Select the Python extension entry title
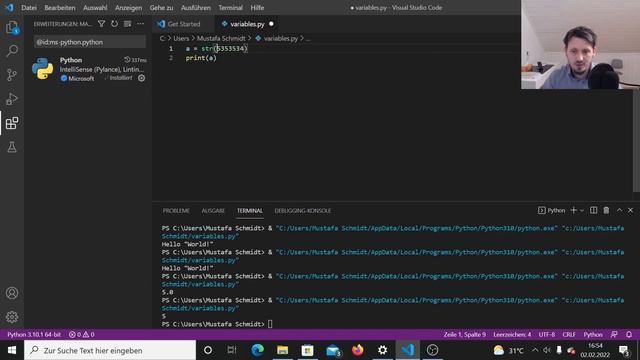Viewport: 640px width, 360px height. click(x=71, y=60)
